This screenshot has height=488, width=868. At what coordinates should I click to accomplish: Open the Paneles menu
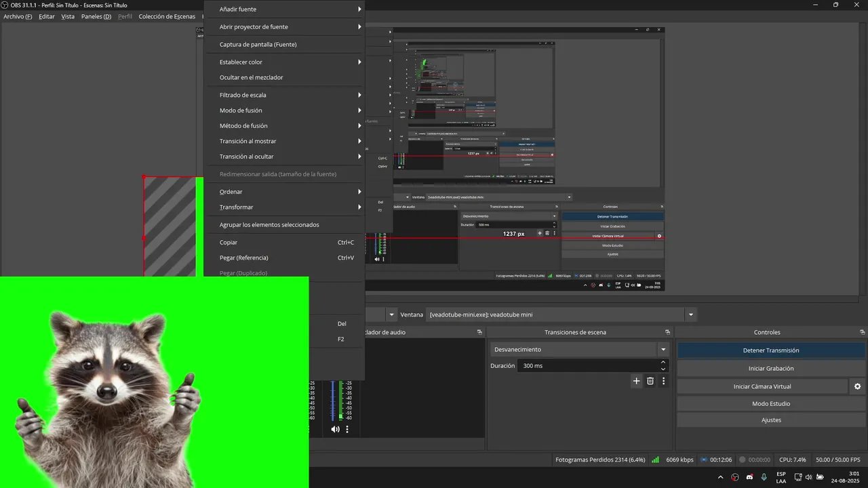coord(96,16)
